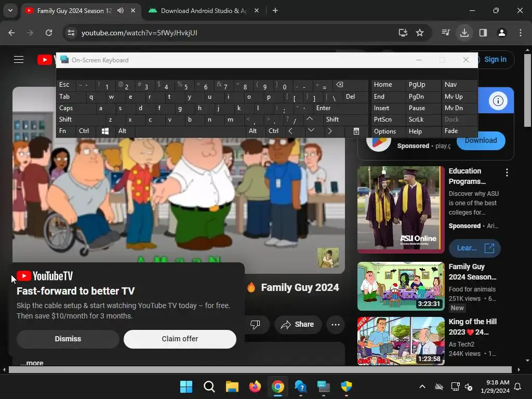Click the Fade key on On-Screen Keyboard

pos(459,131)
